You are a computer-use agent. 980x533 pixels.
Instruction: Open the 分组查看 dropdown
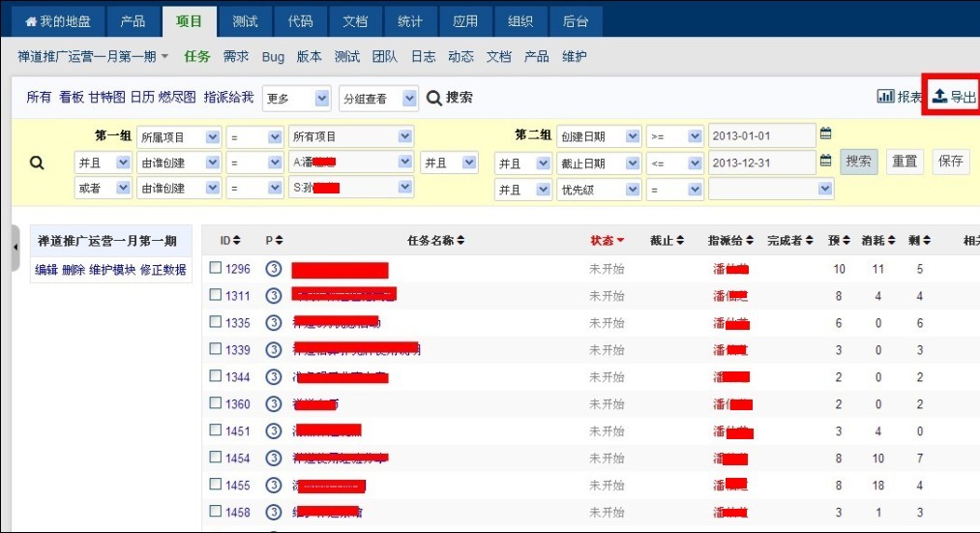point(379,98)
